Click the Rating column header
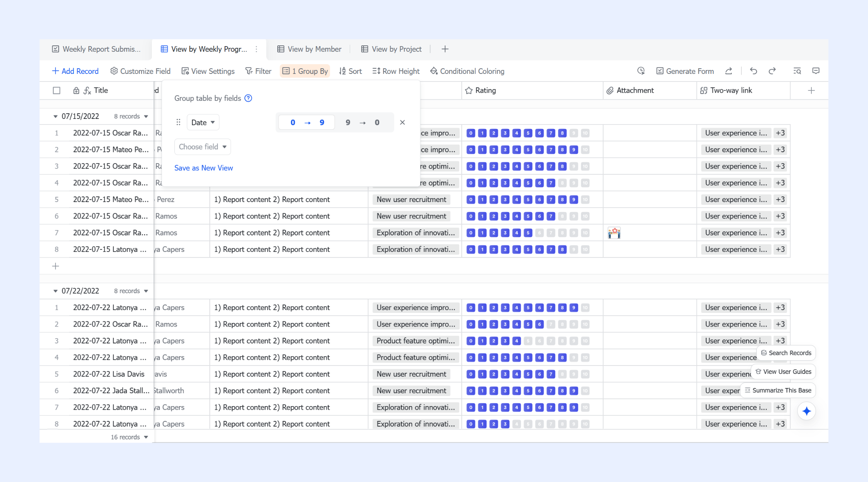 click(532, 90)
